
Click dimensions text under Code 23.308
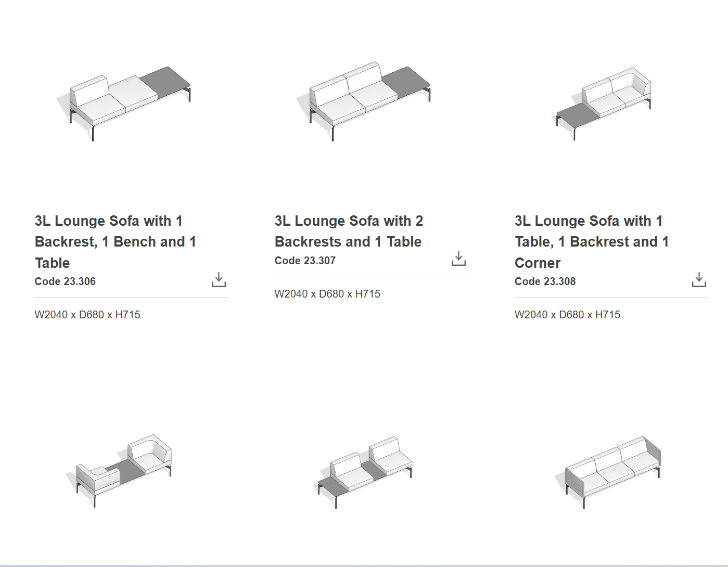click(567, 315)
